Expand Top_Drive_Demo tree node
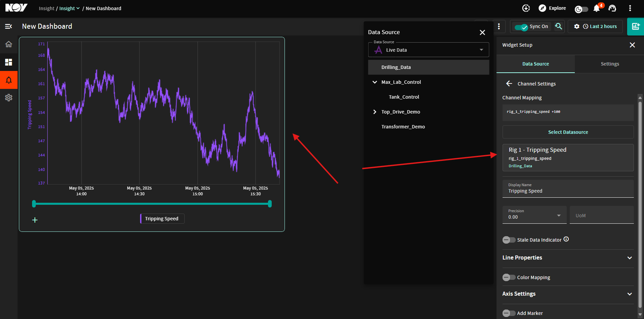Image resolution: width=644 pixels, height=319 pixels. pyautogui.click(x=375, y=112)
